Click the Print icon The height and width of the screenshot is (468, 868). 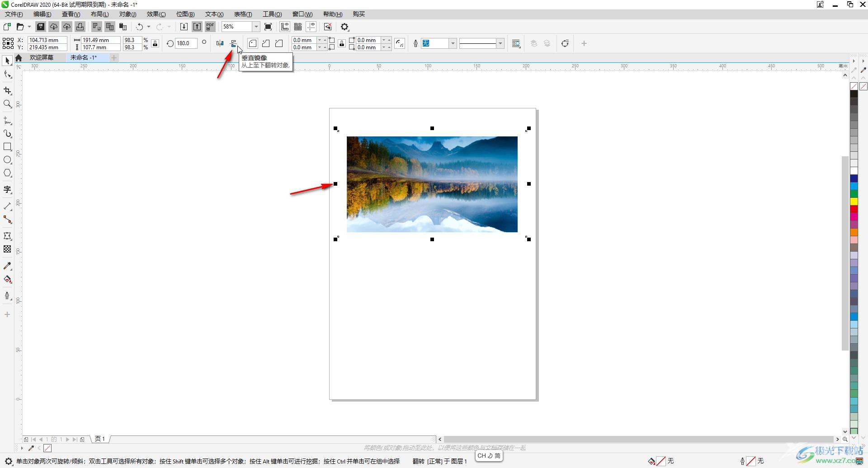[80, 27]
